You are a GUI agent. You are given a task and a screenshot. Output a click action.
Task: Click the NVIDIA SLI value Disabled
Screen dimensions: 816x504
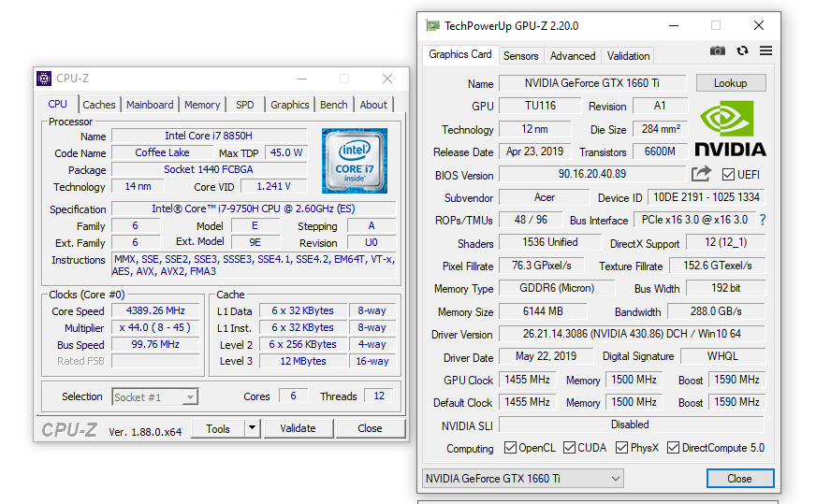tap(631, 425)
